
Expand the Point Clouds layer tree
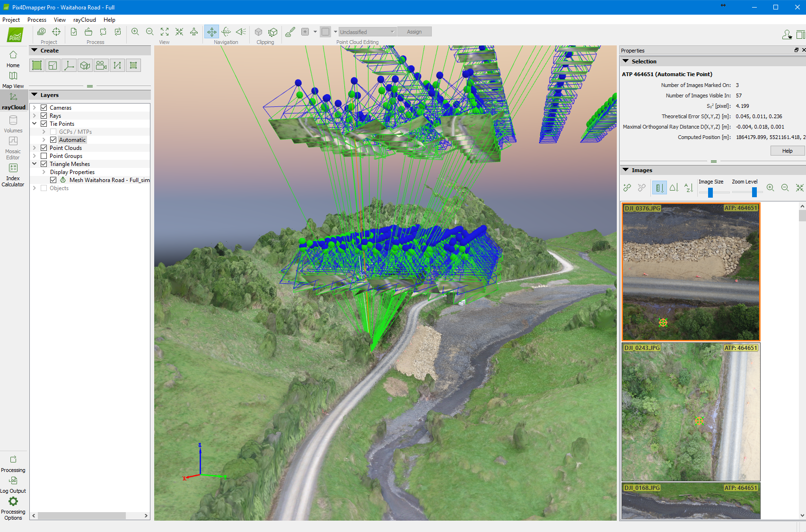click(35, 148)
